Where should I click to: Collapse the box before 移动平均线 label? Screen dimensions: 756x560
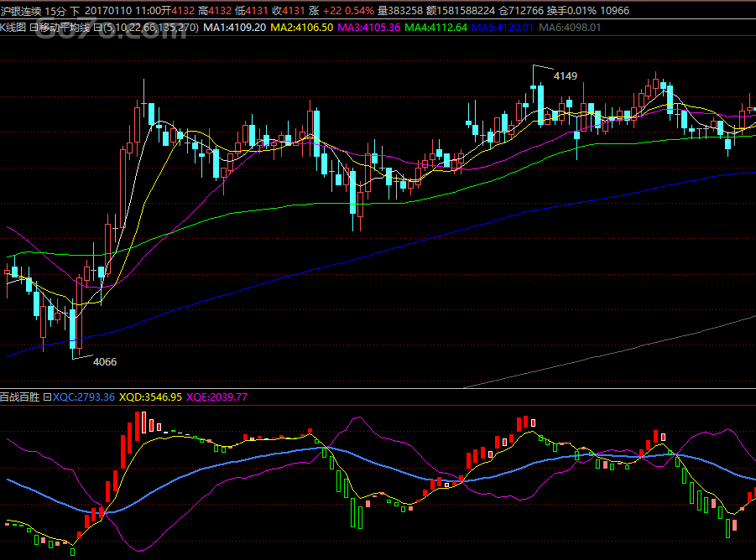[x=34, y=28]
